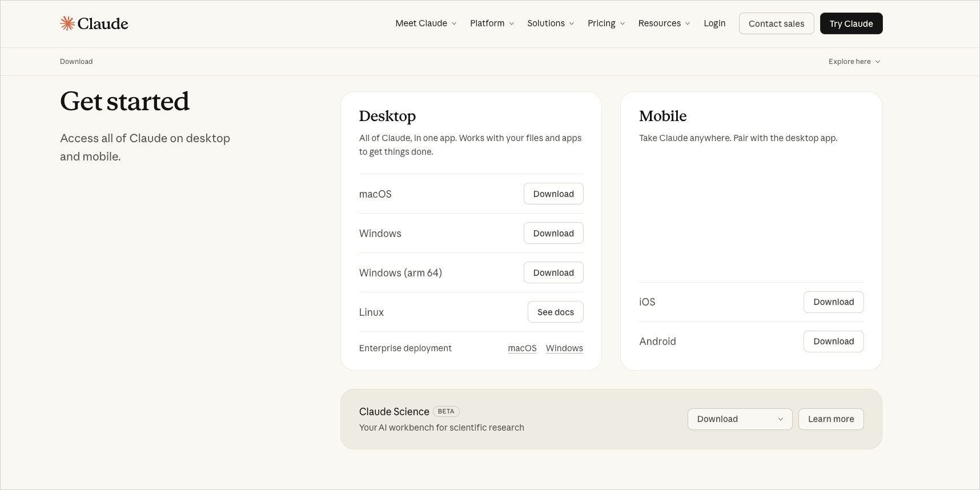
Task: Download Claude for Windows (arm 64)
Action: [553, 272]
